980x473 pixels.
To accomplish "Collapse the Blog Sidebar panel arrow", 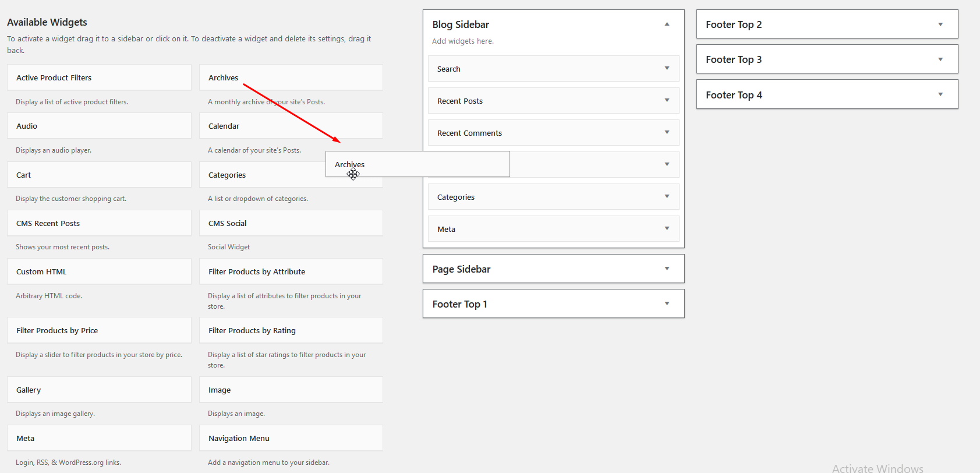I will [667, 24].
